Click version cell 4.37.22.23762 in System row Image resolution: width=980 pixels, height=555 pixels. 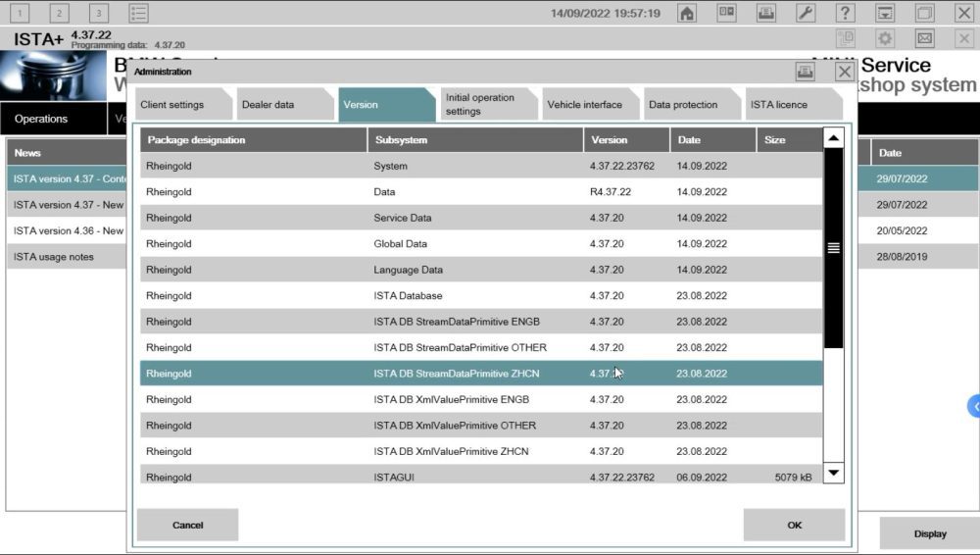point(622,166)
